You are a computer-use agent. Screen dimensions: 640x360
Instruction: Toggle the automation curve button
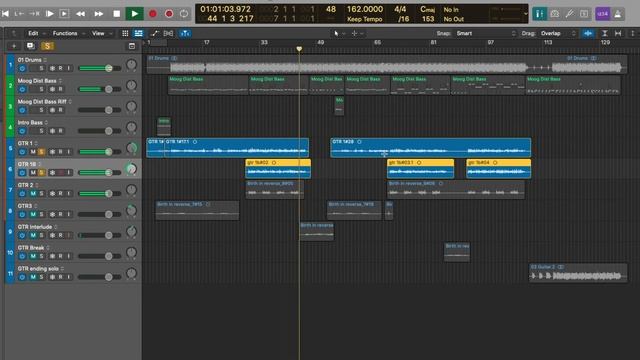(155, 33)
